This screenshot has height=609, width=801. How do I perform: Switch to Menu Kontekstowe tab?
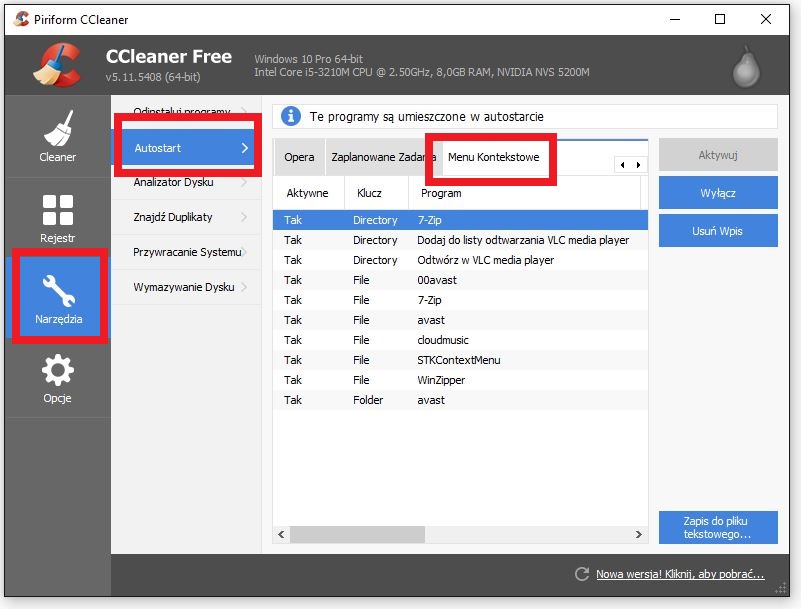coord(493,157)
